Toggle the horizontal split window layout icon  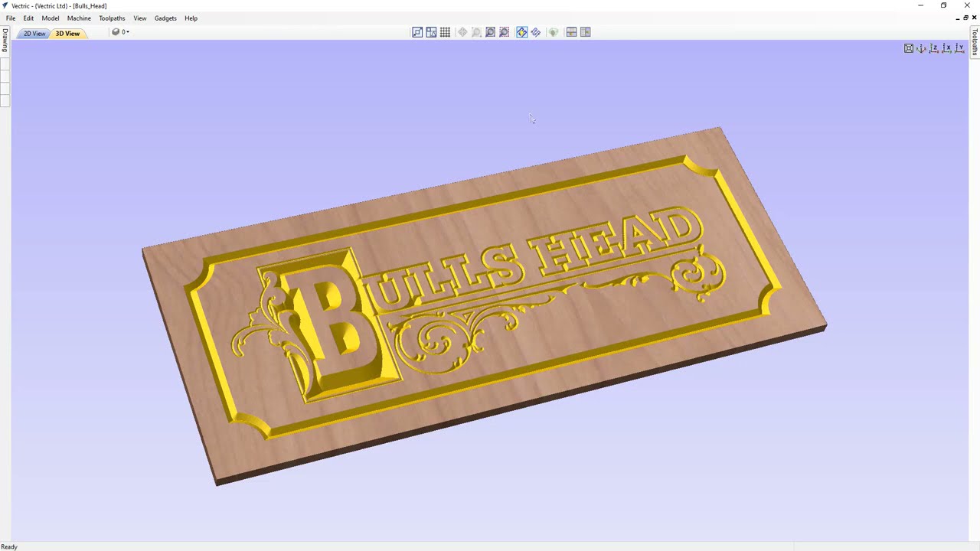coord(571,32)
